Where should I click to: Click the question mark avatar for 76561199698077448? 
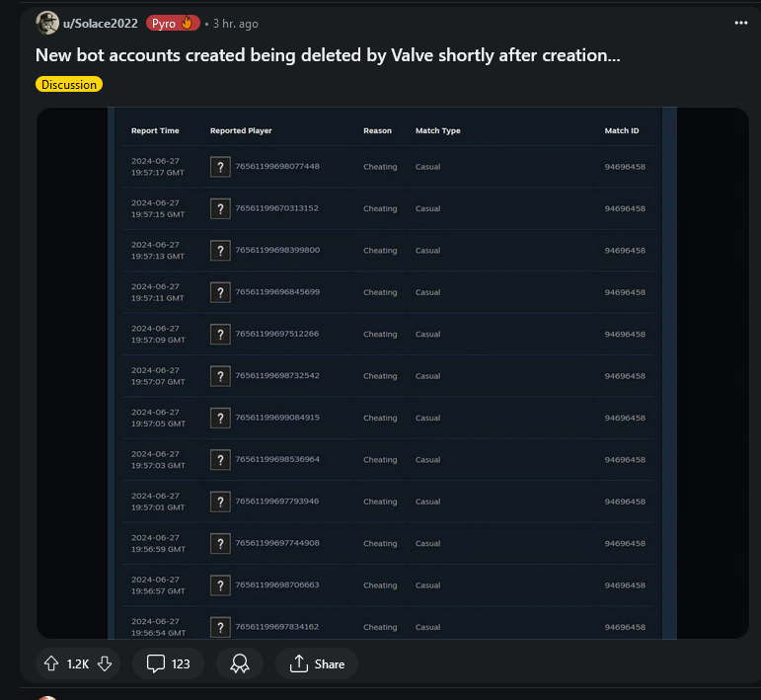220,167
